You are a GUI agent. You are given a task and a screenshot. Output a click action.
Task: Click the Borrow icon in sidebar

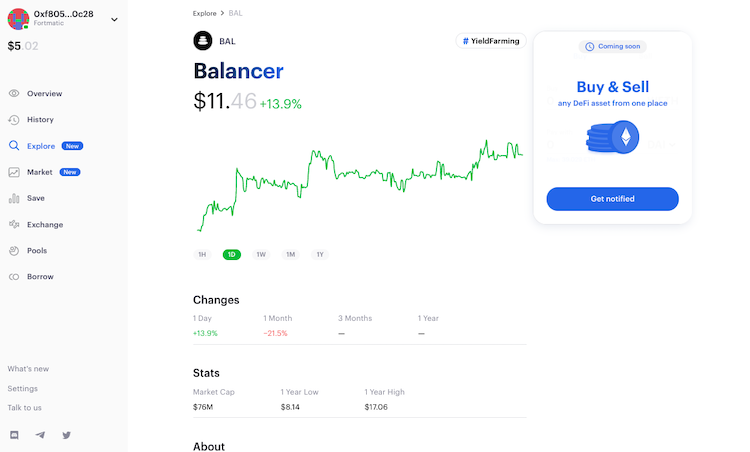(x=14, y=276)
